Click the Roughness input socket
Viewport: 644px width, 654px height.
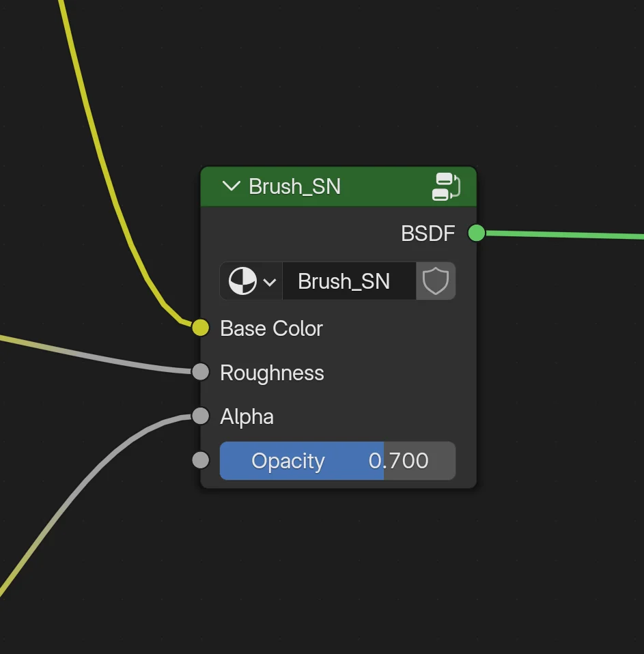coord(199,371)
